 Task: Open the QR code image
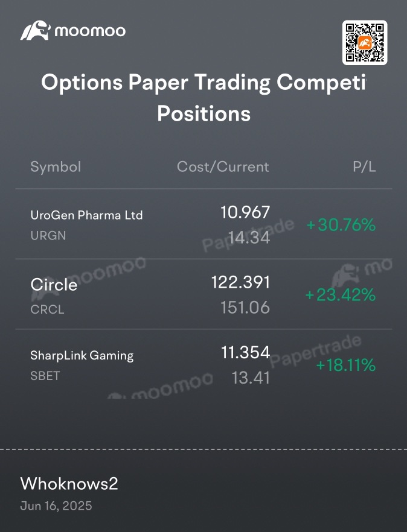tap(365, 42)
